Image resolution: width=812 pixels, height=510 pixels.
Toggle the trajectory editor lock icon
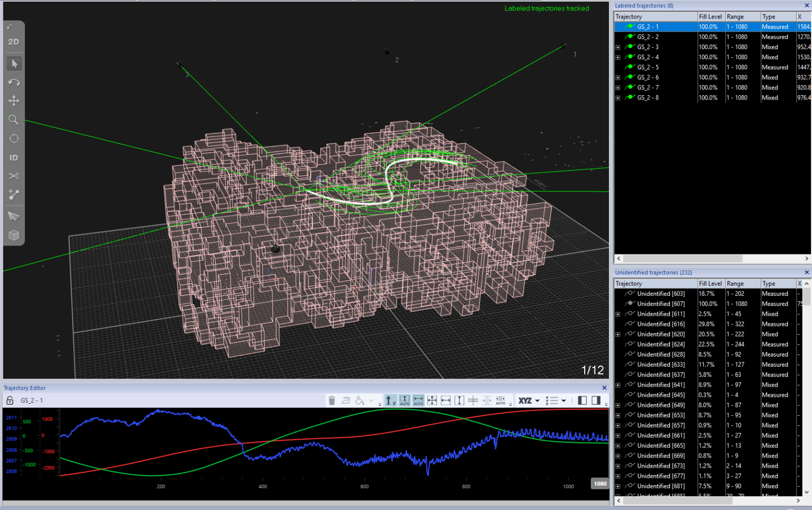(x=10, y=400)
